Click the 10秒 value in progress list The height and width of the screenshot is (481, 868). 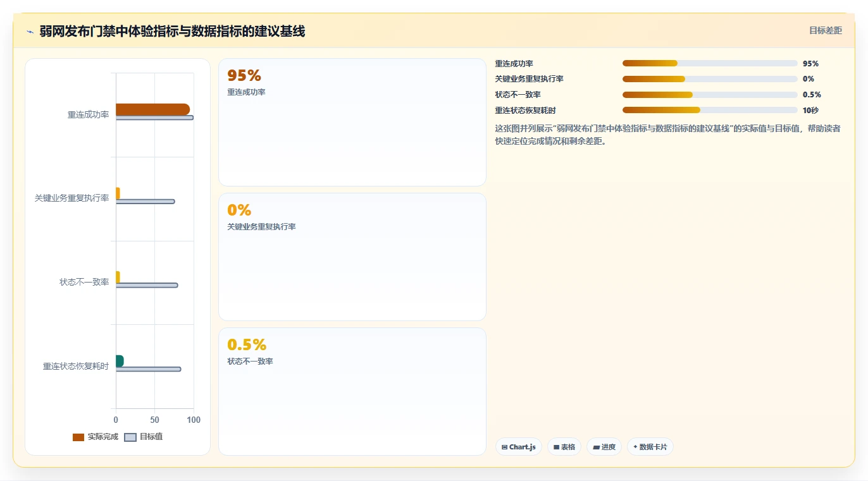tap(810, 111)
